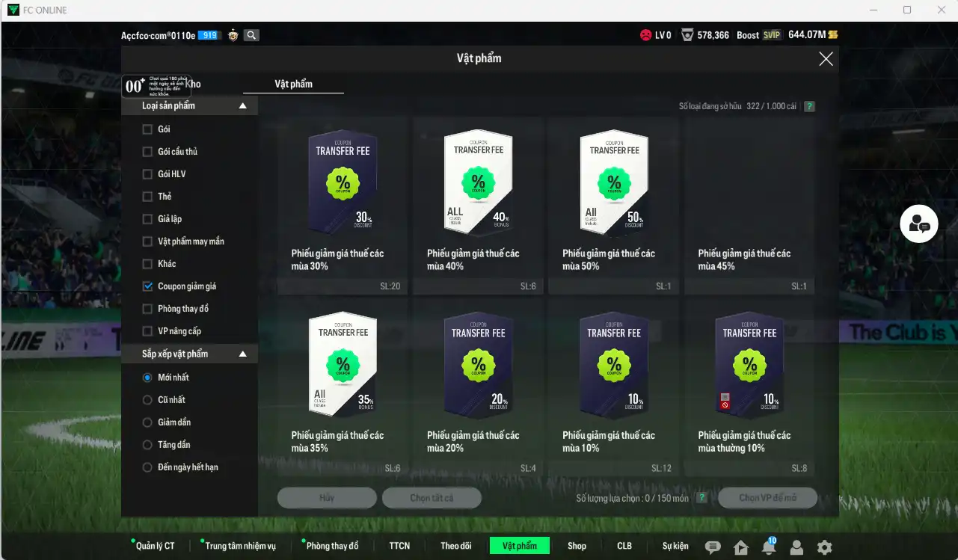This screenshot has height=560, width=958.
Task: Collapse the Sắp xếp vật phẩm section
Action: [x=242, y=354]
